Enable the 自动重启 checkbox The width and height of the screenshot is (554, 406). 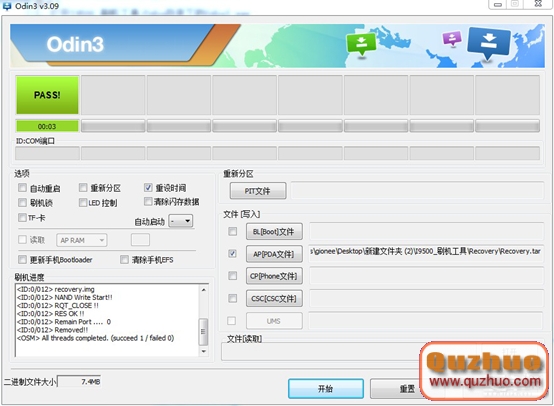22,188
